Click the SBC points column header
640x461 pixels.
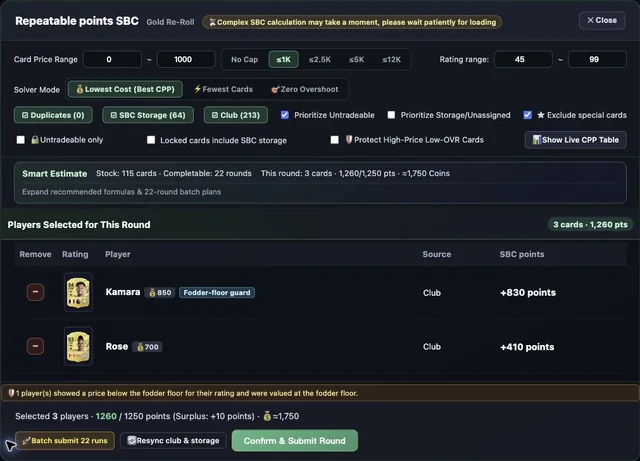522,254
